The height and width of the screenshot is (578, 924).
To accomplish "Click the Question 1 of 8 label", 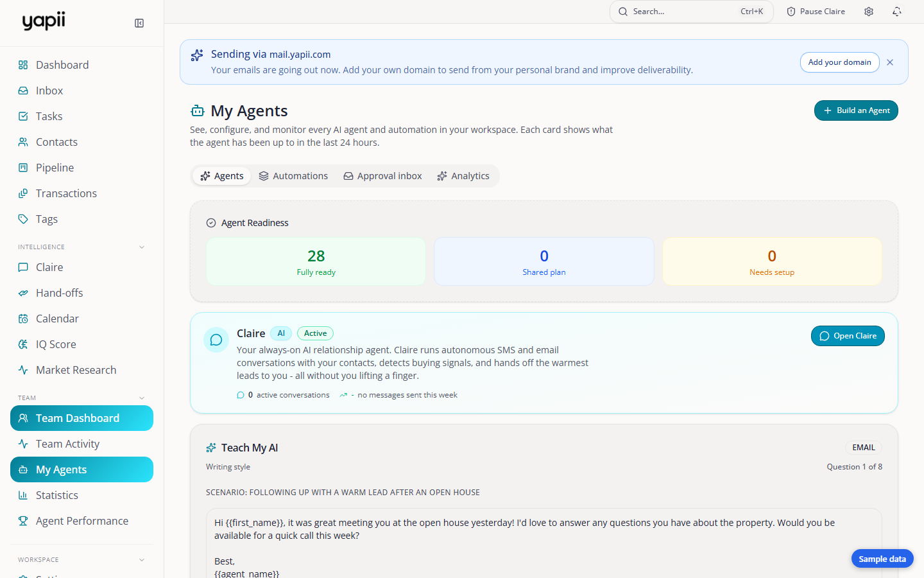I will coord(854,467).
